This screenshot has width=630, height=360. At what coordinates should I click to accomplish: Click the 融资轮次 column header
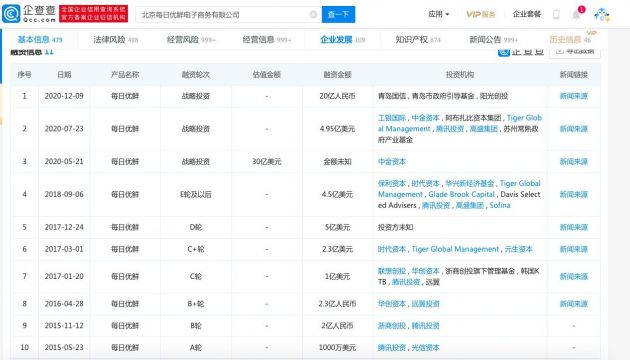pos(196,74)
